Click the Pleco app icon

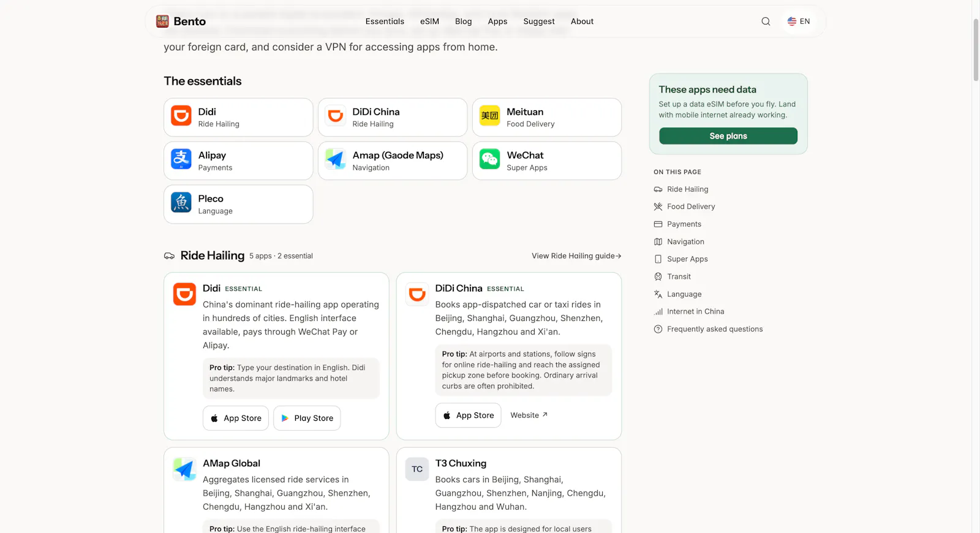click(x=181, y=202)
